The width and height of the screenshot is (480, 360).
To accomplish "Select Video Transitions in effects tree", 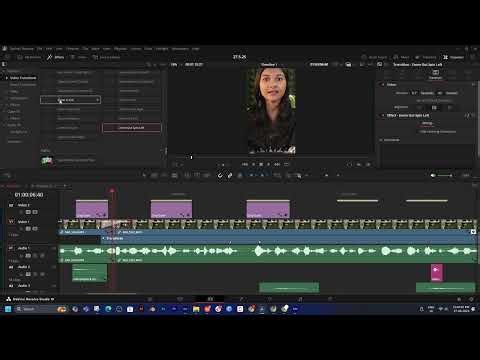I will pyautogui.click(x=23, y=78).
